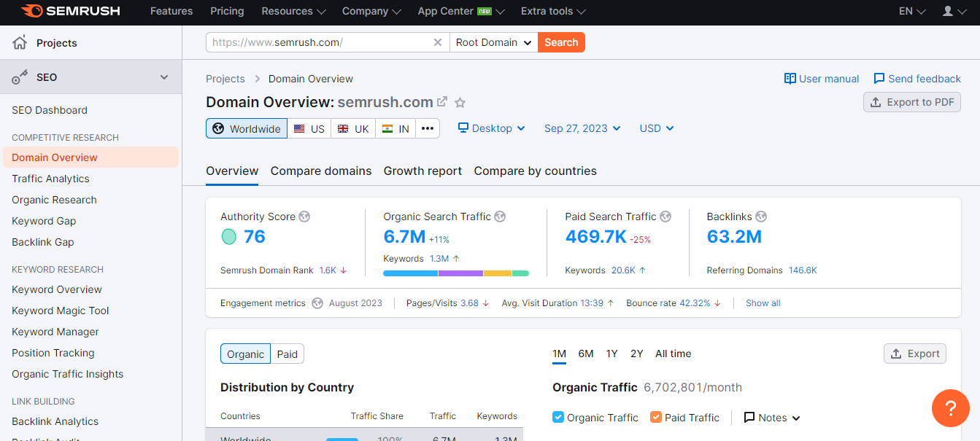Image resolution: width=980 pixels, height=441 pixels.
Task: Open the user account icon
Action: 948,11
